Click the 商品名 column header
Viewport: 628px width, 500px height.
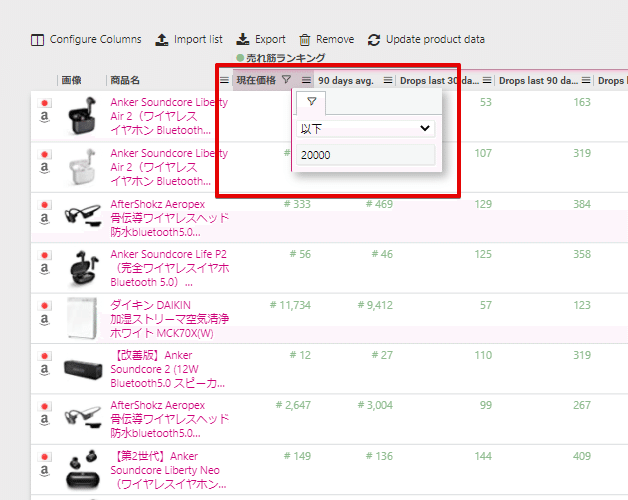[125, 81]
